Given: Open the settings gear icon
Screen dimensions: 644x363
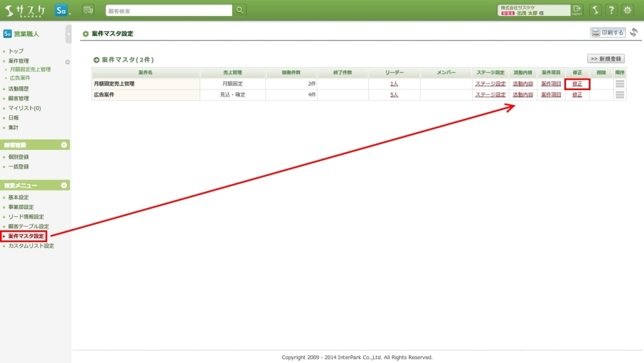Looking at the screenshot, I should 627,10.
